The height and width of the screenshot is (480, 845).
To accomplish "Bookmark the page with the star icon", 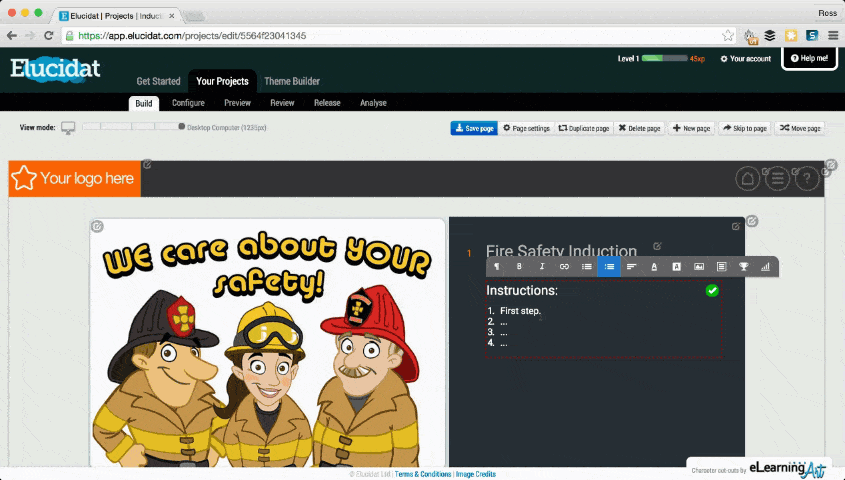I will pos(728,36).
